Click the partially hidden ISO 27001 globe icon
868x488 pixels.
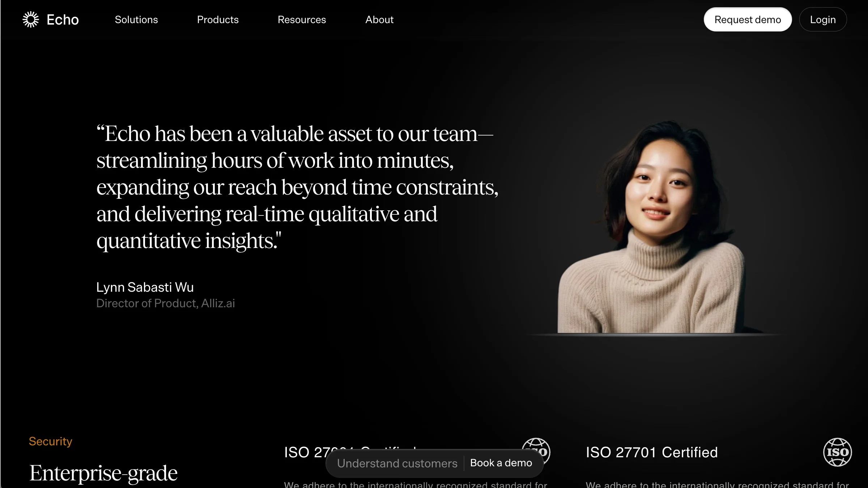click(x=536, y=444)
